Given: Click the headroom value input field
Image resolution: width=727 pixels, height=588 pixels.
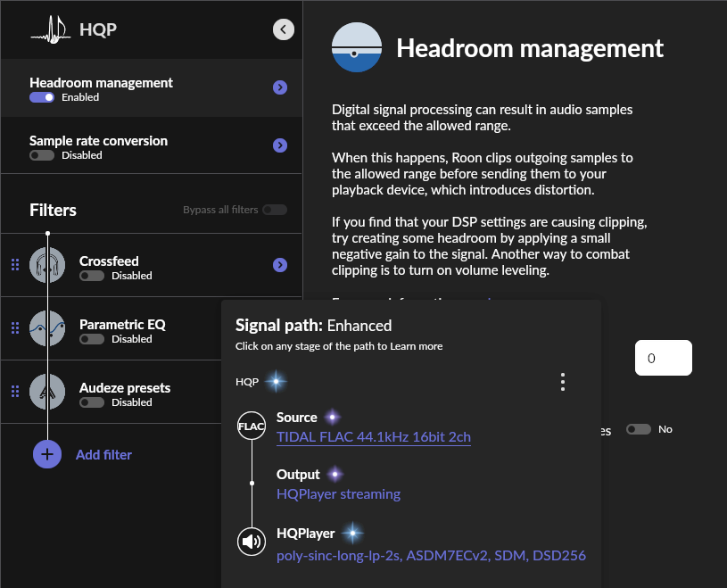Looking at the screenshot, I should 663,358.
